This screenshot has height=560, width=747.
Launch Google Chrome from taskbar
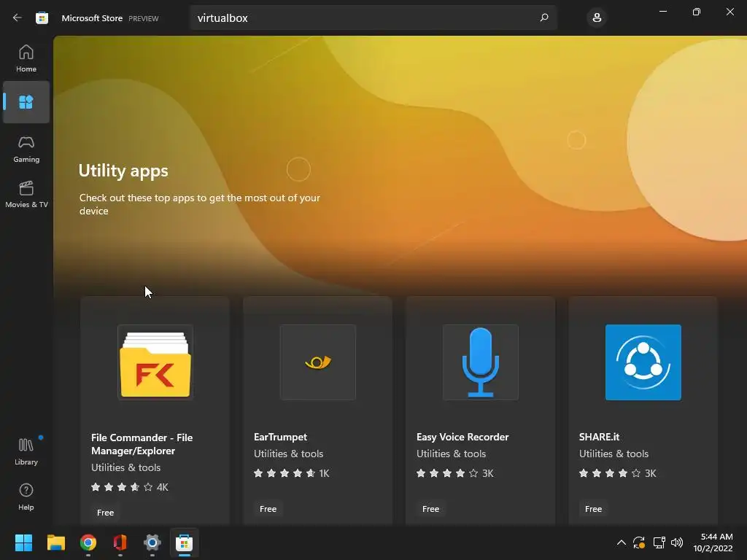(x=88, y=542)
